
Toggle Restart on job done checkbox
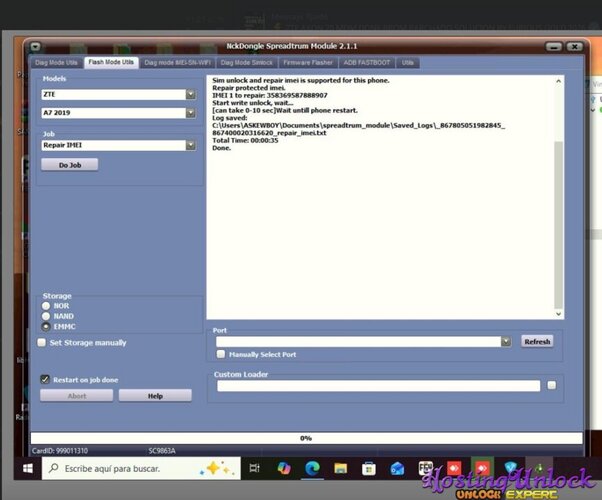45,379
